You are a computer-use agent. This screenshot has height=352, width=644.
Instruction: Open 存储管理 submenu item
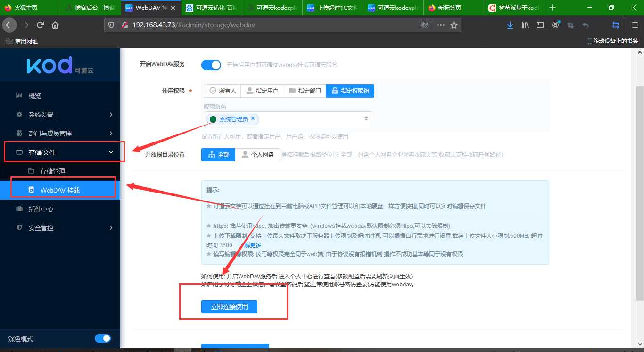[x=60, y=171]
